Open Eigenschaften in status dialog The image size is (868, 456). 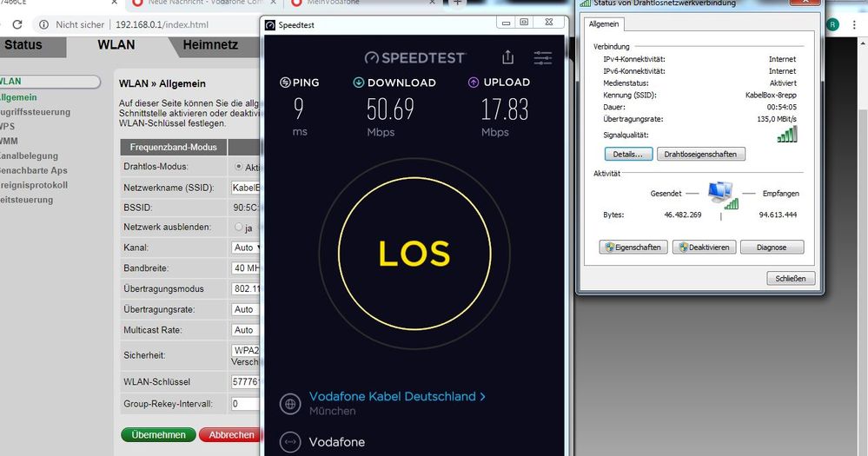click(633, 247)
